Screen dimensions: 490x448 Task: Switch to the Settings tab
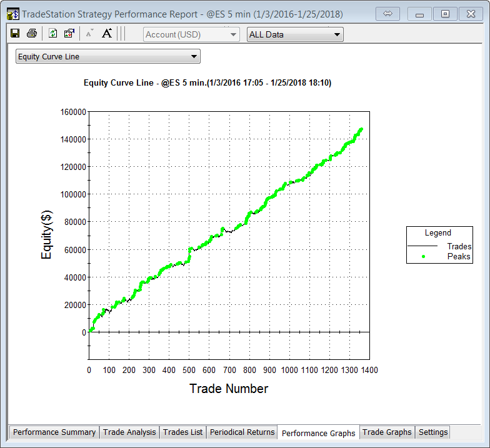tap(433, 432)
